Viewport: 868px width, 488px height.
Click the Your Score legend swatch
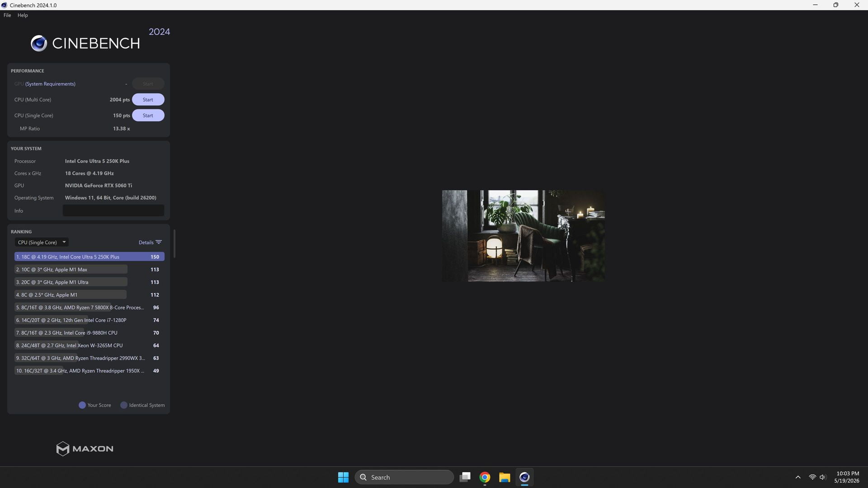82,405
